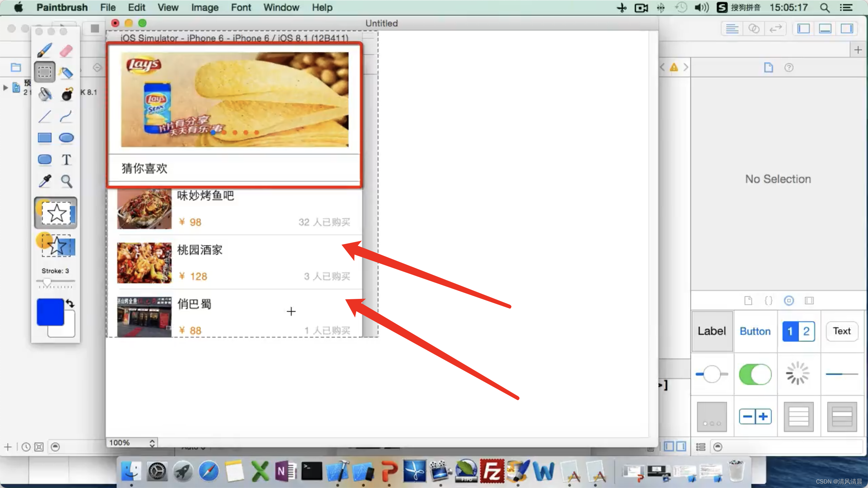Select the Line draw tool
868x488 pixels.
45,116
